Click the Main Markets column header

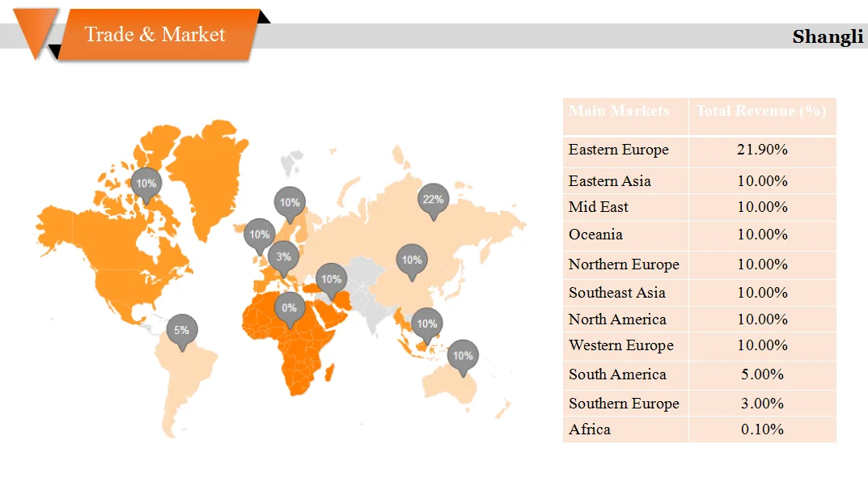point(619,112)
